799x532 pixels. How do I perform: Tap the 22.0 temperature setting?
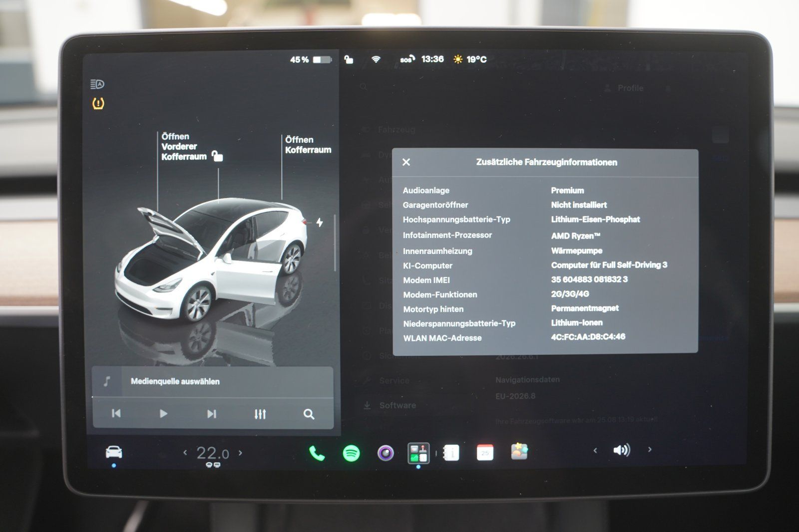click(213, 453)
